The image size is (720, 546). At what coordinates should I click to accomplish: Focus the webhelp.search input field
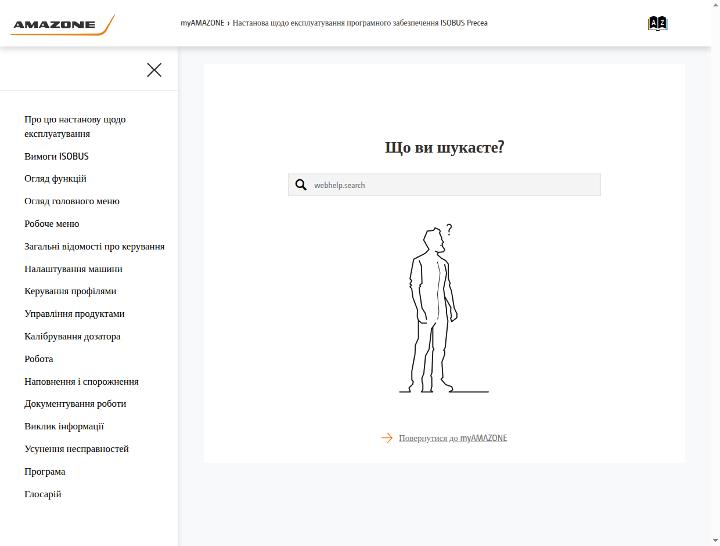(x=444, y=185)
